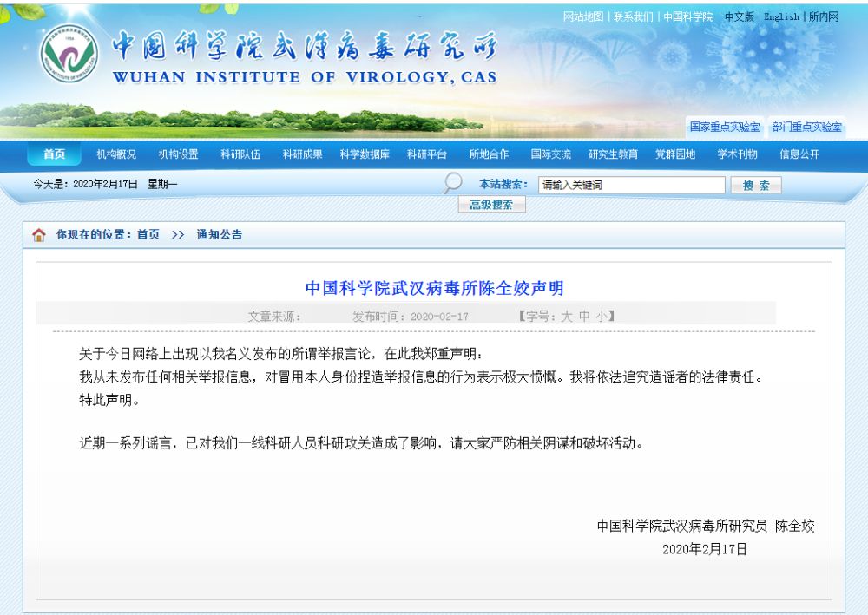Open the 所内网 intranet link

[824, 17]
